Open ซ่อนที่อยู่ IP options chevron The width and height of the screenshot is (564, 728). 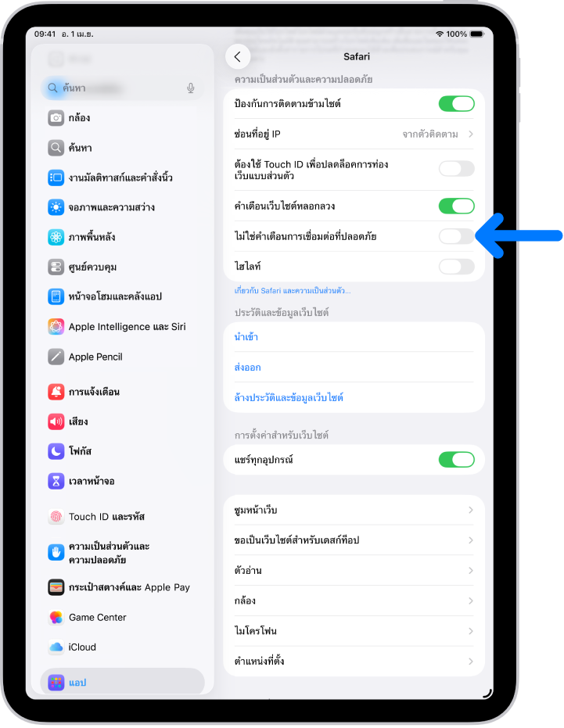click(471, 134)
